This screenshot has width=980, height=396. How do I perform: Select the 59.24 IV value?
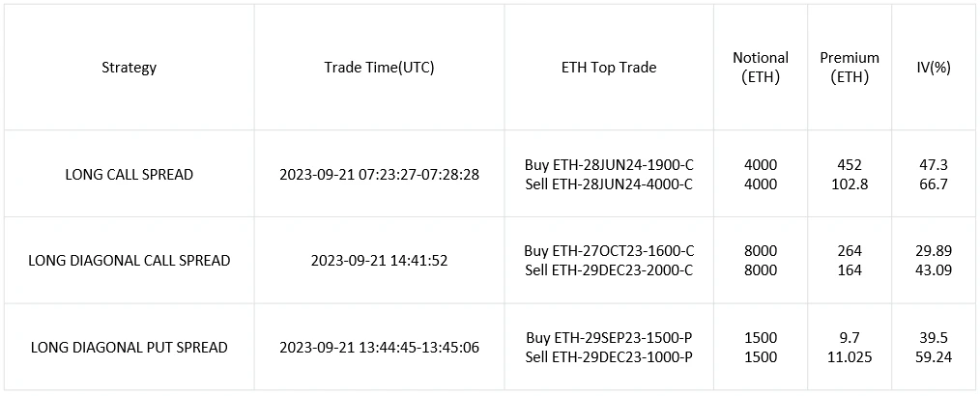933,356
